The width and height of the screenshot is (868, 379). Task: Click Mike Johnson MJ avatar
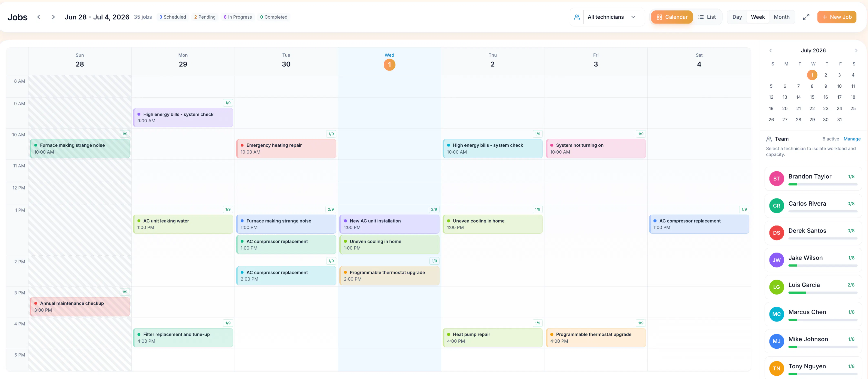coord(776,341)
